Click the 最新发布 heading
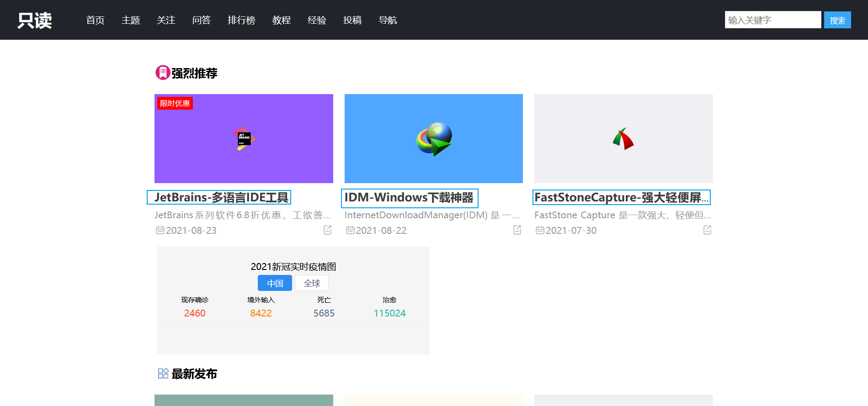Screen dimensions: 868x406 [194, 374]
